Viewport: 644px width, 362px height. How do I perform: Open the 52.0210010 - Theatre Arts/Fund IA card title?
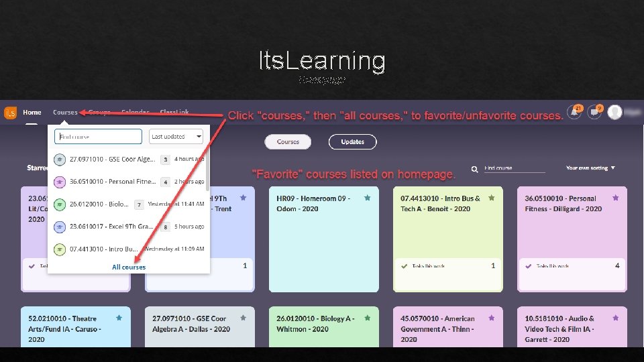point(64,328)
